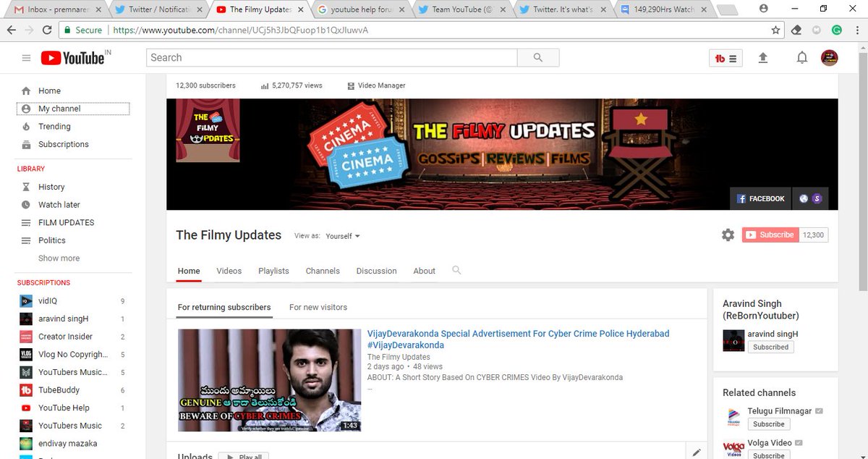This screenshot has width=868, height=459.
Task: Open the Grammarly extension icon
Action: (x=836, y=30)
